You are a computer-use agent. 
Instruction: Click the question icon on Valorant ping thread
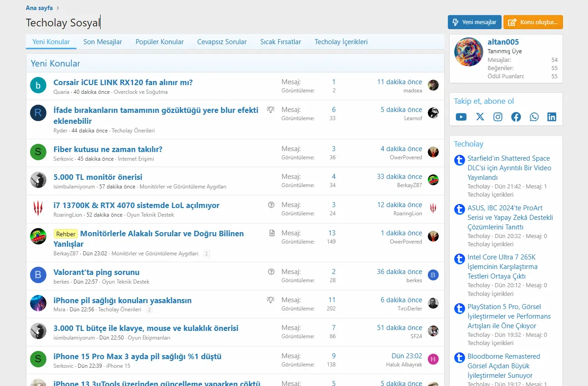click(271, 272)
